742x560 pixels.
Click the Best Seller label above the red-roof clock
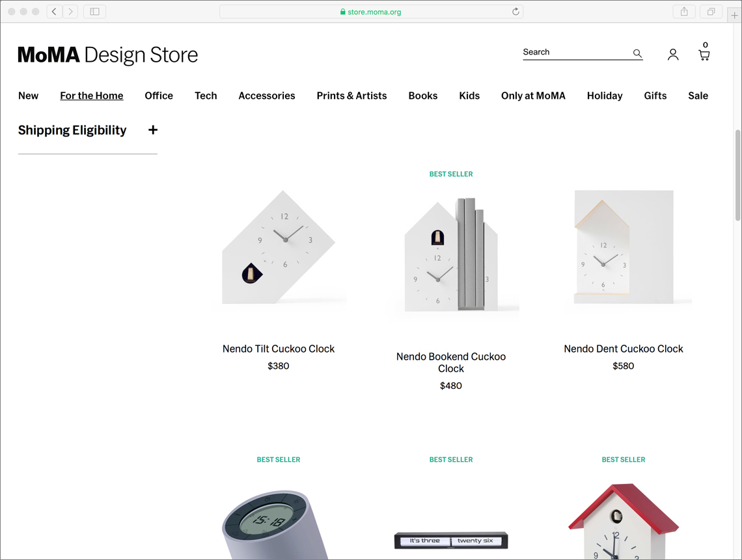pyautogui.click(x=624, y=459)
